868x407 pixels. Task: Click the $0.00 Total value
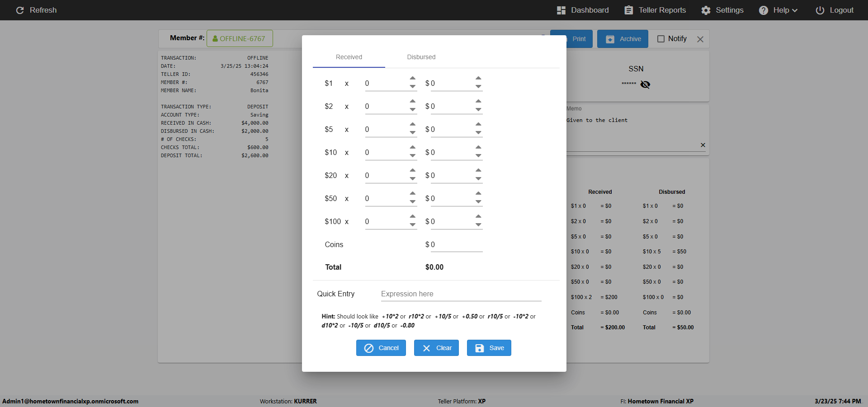(434, 267)
